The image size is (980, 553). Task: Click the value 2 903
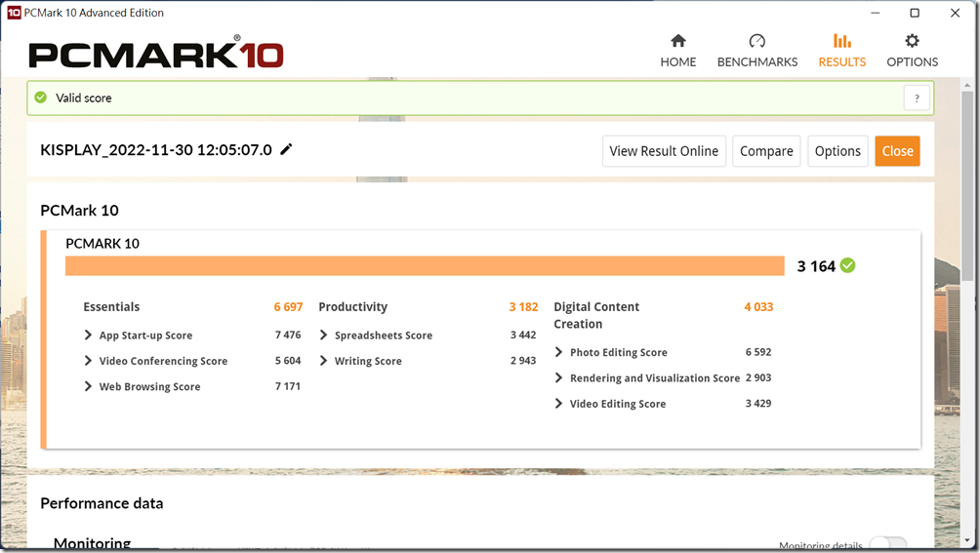point(758,377)
